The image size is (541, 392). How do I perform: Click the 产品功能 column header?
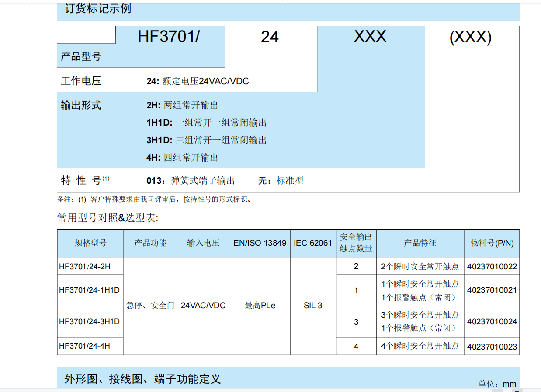(150, 243)
